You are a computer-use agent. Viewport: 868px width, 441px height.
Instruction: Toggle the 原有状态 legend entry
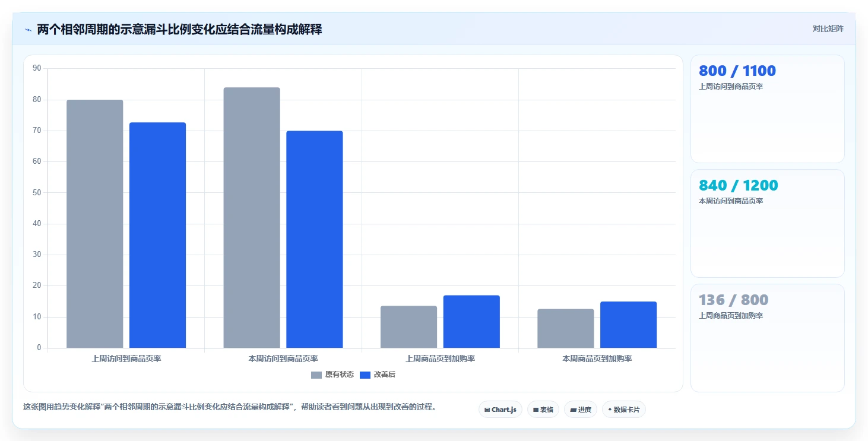click(332, 375)
